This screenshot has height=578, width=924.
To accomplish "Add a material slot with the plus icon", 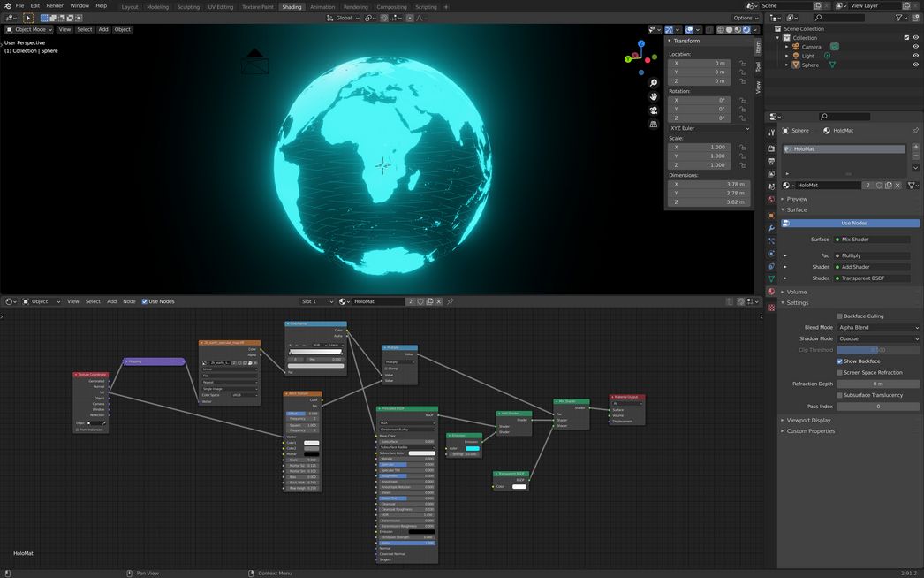I will coord(915,147).
